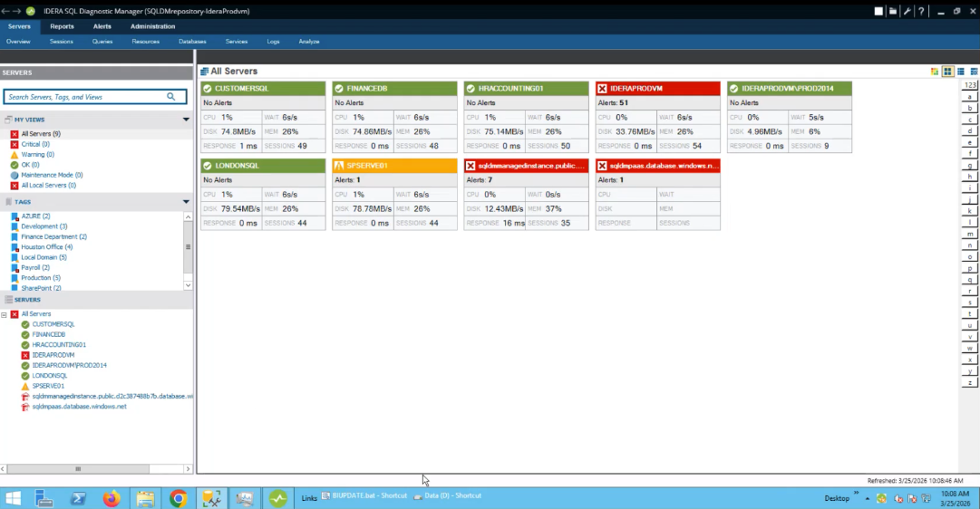Switch to Databases sub-tab
This screenshot has height=509, width=980.
192,42
